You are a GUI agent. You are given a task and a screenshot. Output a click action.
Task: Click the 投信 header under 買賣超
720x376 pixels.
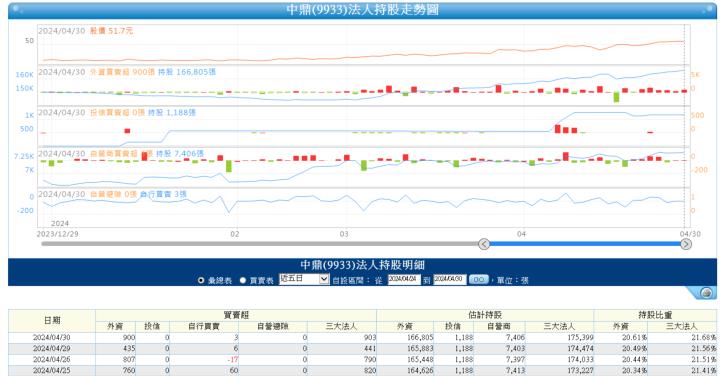click(152, 326)
